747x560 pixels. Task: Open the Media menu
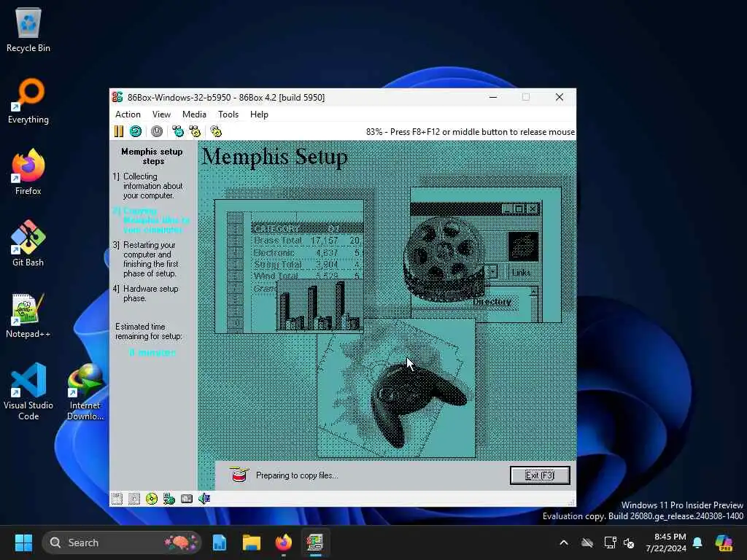(x=194, y=114)
